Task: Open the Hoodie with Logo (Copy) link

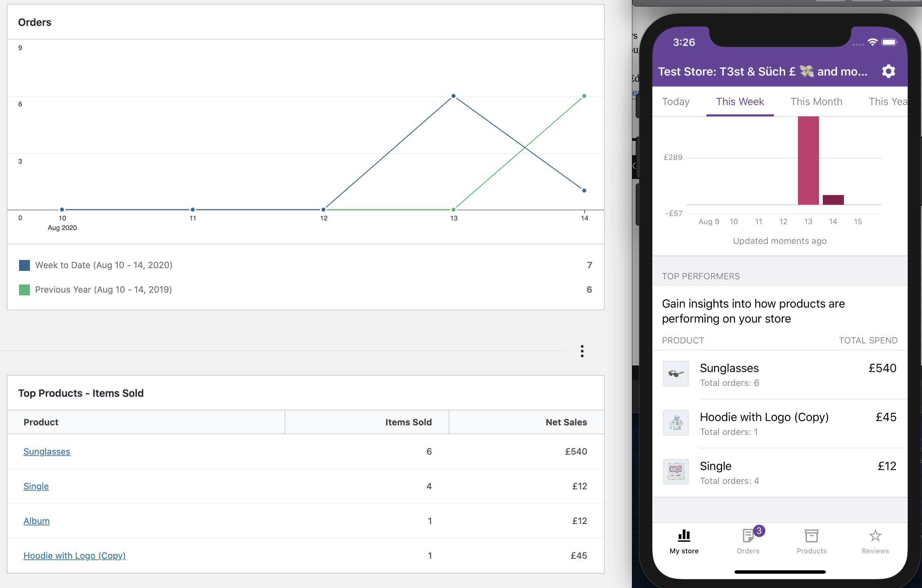Action: point(75,555)
